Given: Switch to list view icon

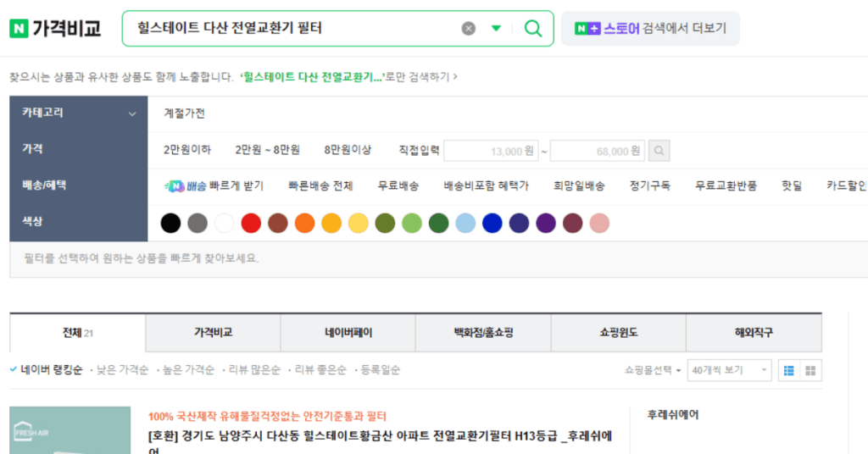Looking at the screenshot, I should click(x=789, y=370).
